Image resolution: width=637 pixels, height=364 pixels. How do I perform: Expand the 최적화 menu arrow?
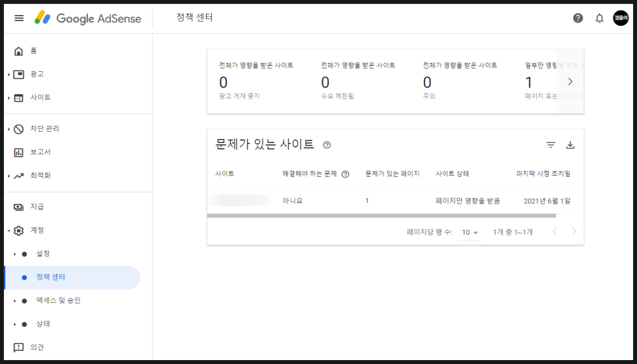(9, 176)
